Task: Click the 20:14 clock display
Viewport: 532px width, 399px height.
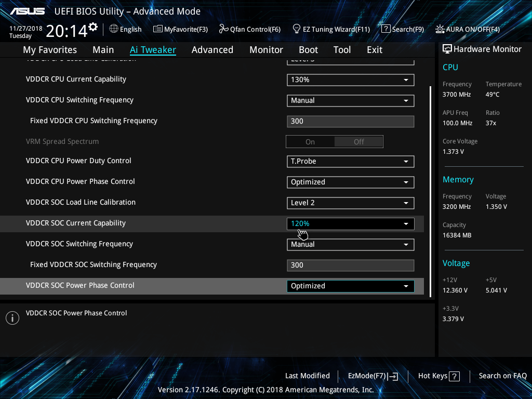Action: click(67, 31)
